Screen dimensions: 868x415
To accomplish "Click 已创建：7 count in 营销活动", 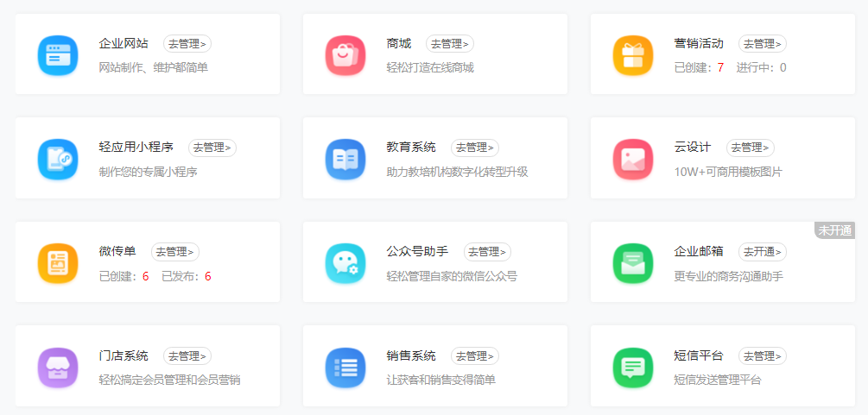I will point(700,68).
